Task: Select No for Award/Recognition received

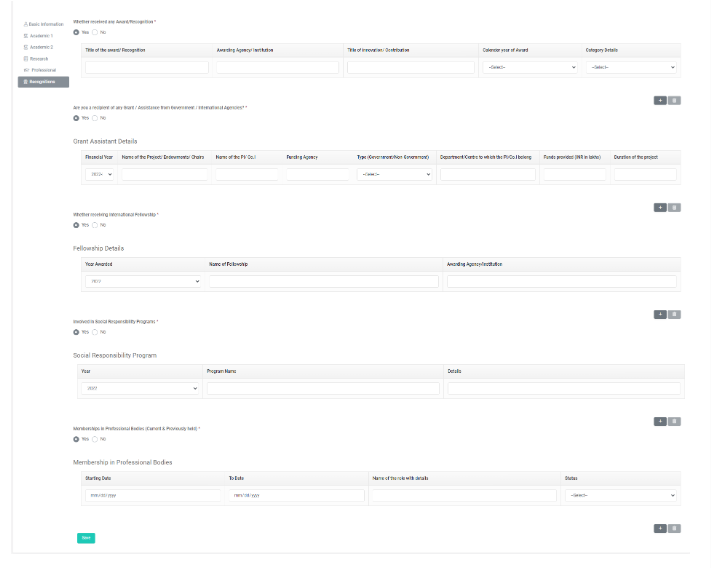Action: coord(95,32)
